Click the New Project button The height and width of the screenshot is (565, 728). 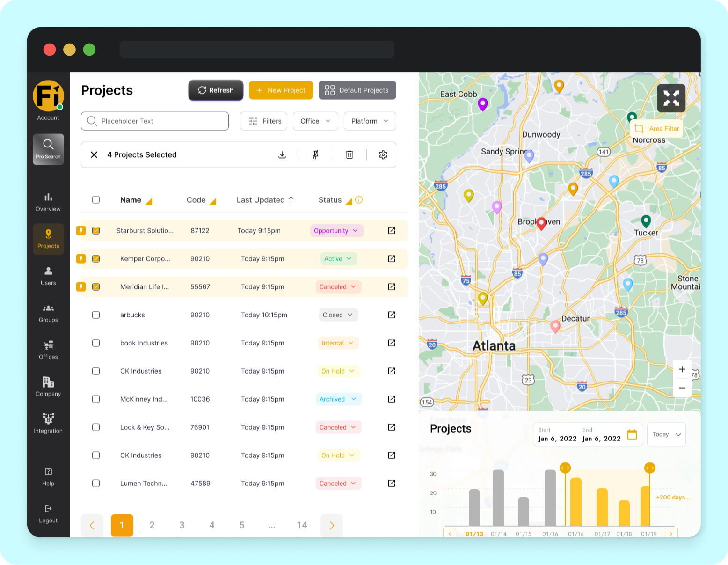[x=281, y=90]
